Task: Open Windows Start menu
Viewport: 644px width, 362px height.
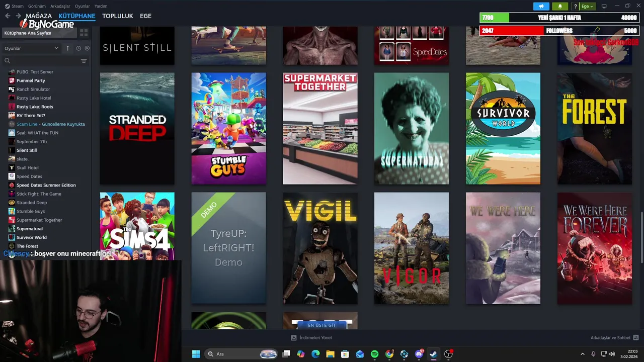Action: coord(196,354)
